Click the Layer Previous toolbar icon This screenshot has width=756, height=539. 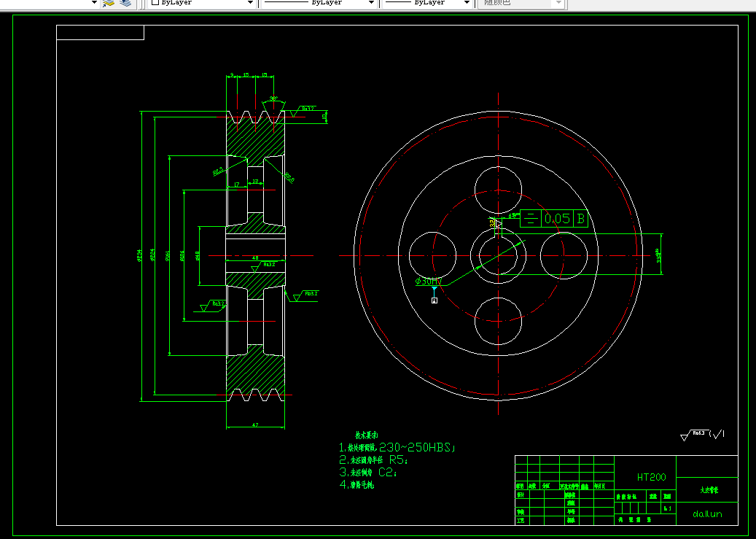coord(109,3)
